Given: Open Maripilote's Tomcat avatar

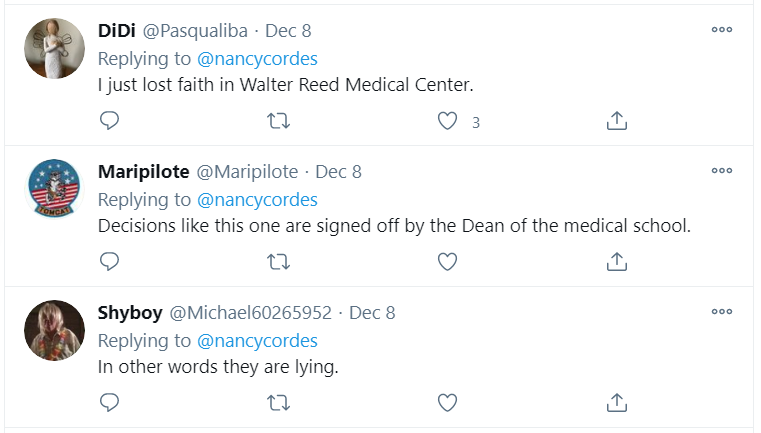Looking at the screenshot, I should coord(54,189).
